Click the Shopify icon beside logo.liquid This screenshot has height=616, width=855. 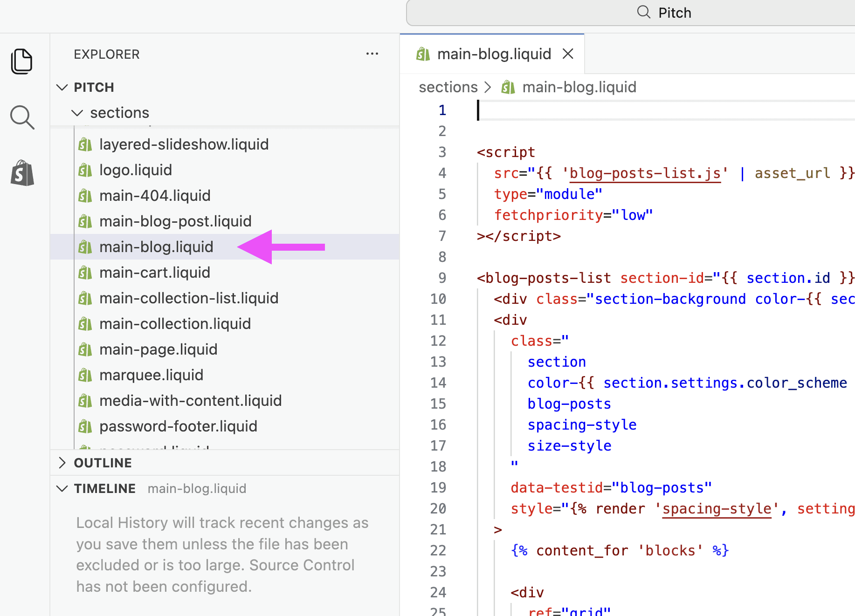(85, 170)
